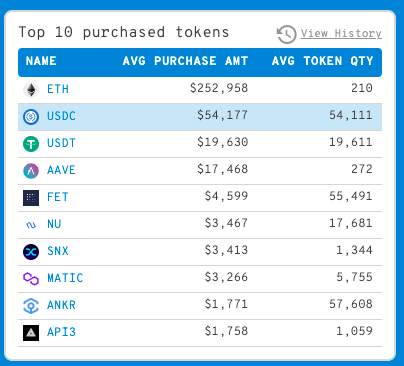The width and height of the screenshot is (404, 366).
Task: Select the ANKR 57,608 quantity cell
Action: click(351, 304)
